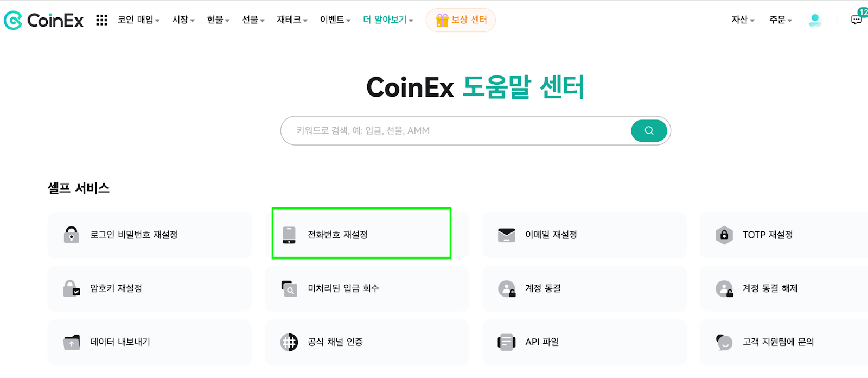This screenshot has width=868, height=378.
Task: Click the hashtag icon for 공식 채널 인증
Action: point(289,342)
